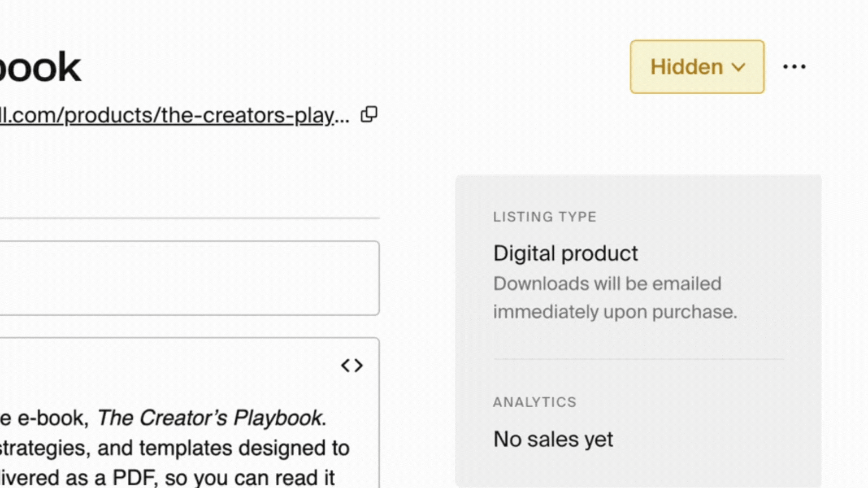Click the LISTING TYPE heading
Image resolution: width=868 pixels, height=488 pixels.
(x=545, y=216)
